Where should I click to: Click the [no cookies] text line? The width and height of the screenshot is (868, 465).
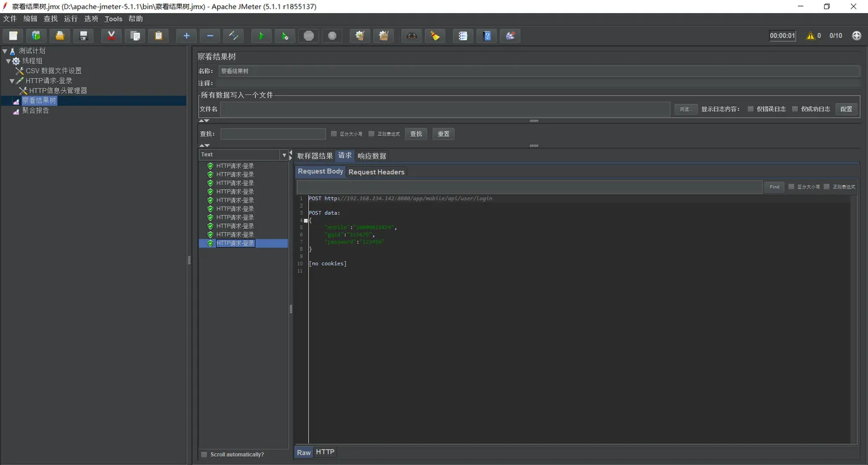(327, 263)
